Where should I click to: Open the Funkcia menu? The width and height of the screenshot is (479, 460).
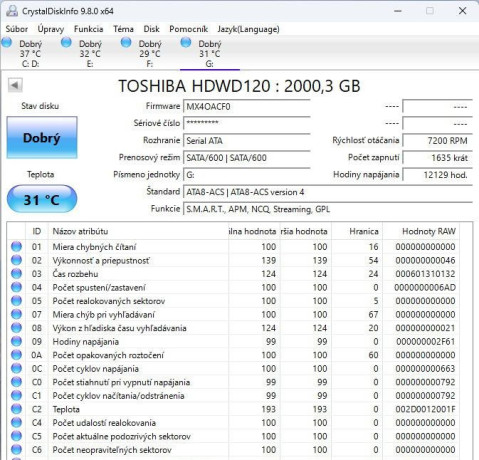[x=88, y=29]
